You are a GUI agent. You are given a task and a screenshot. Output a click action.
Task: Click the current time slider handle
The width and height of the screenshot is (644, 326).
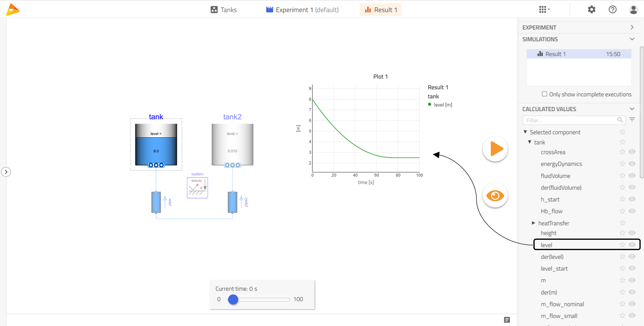[233, 299]
